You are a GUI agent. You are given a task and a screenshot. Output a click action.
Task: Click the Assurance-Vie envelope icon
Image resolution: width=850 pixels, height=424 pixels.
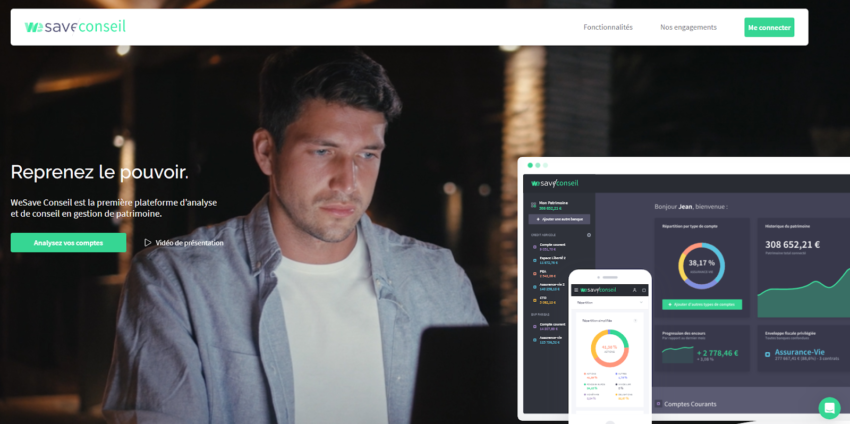(768, 353)
